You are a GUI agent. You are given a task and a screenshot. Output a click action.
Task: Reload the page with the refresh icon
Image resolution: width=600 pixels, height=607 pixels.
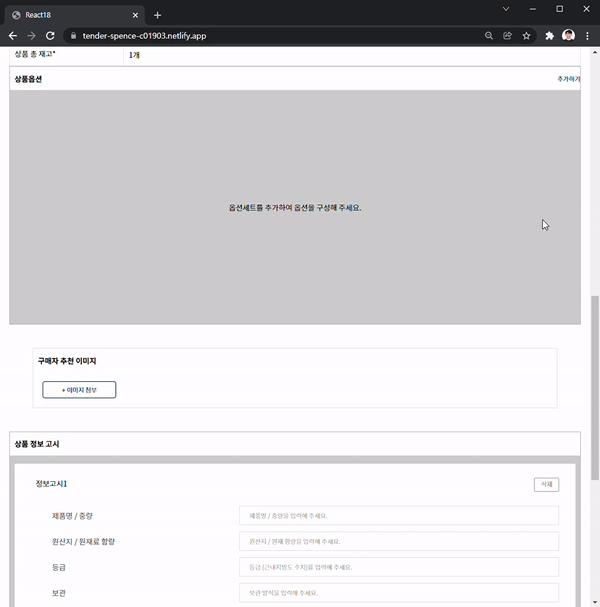50,35
